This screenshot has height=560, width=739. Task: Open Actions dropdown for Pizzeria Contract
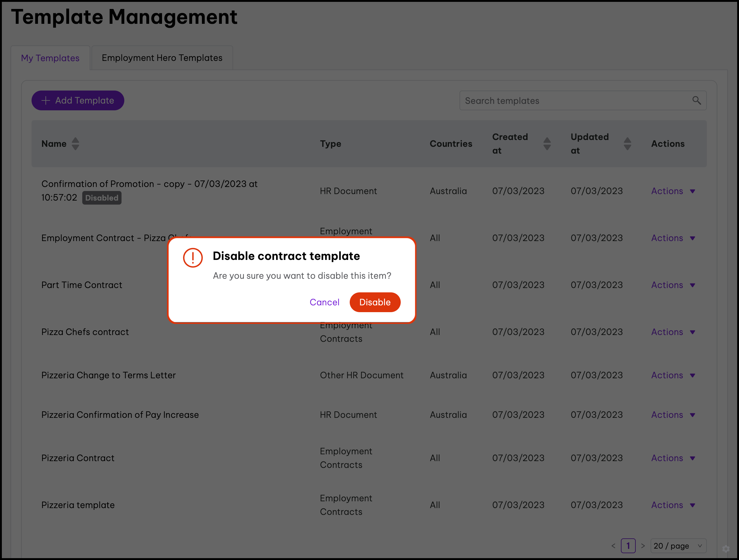pos(673,458)
